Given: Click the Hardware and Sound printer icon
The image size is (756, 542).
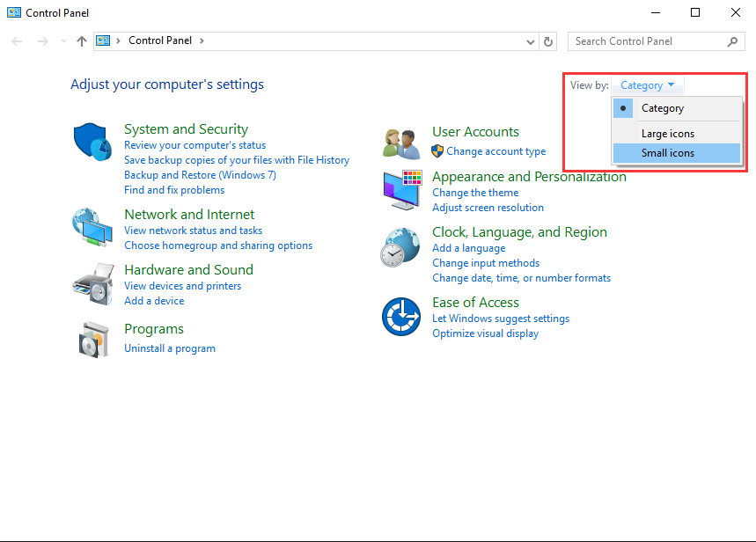Looking at the screenshot, I should coord(92,282).
